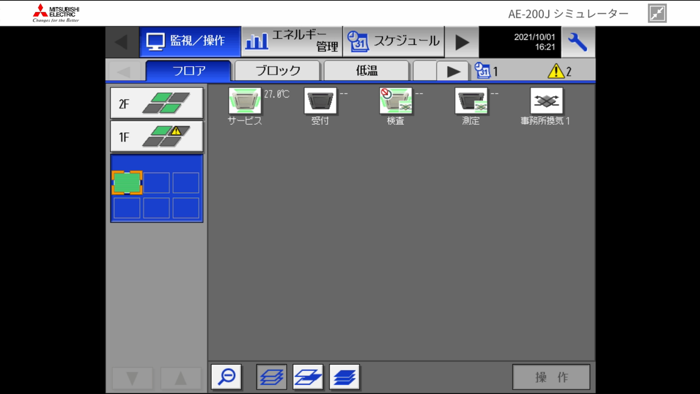The image size is (700, 394).
Task: Click the floor list up-arrow button
Action: point(181,379)
